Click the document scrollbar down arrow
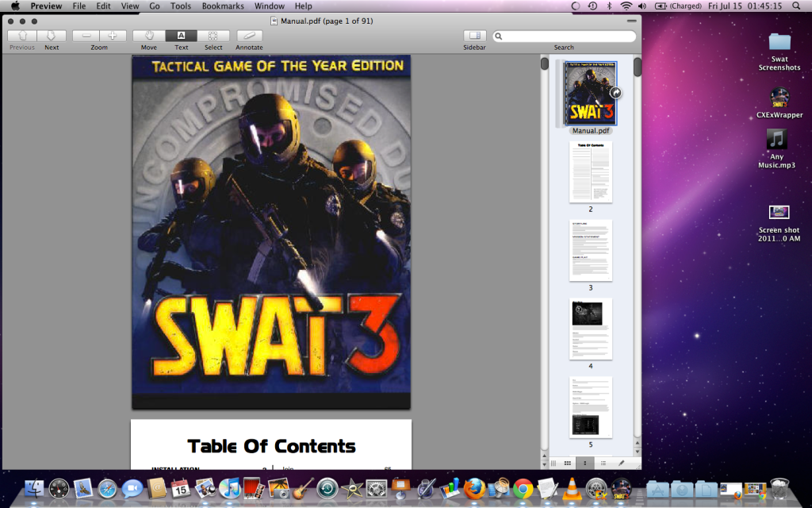This screenshot has height=508, width=812. point(544,464)
